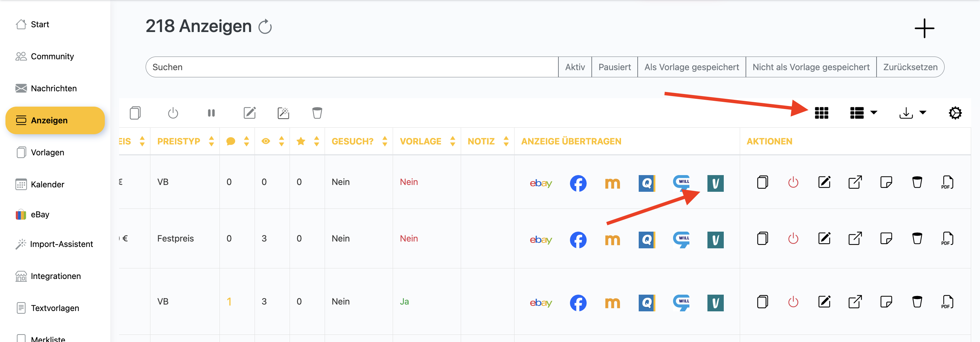The height and width of the screenshot is (342, 980).
Task: Click the Zurücksetzen filter button
Action: click(910, 67)
